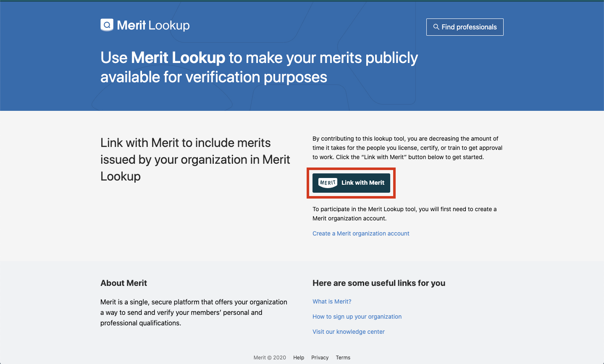The height and width of the screenshot is (364, 604).
Task: Click the 'Here are some useful links' heading
Action: pos(379,283)
